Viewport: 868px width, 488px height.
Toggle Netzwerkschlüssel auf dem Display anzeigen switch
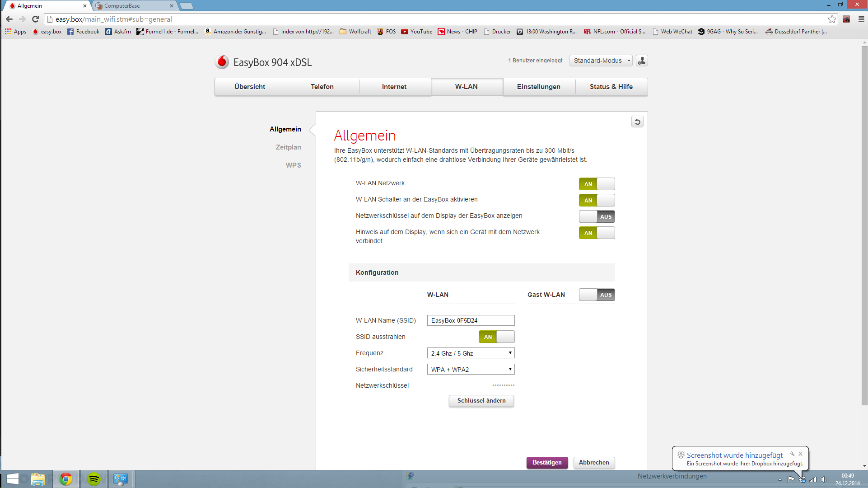pos(597,216)
